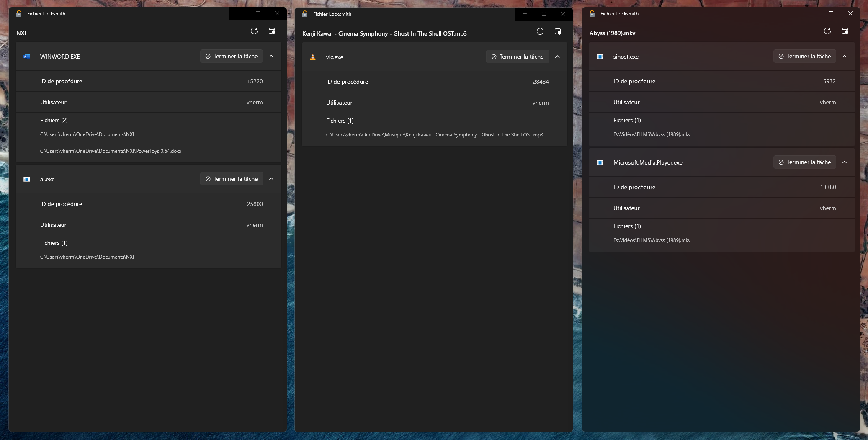The image size is (868, 440).
Task: Close the NXI Locksmith window
Action: (x=277, y=13)
